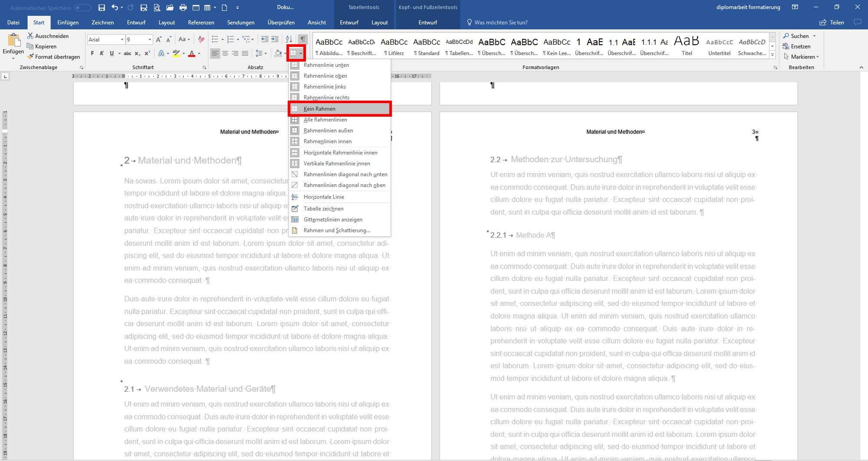Click the ribbon display options icon in the title bar

(x=795, y=7)
